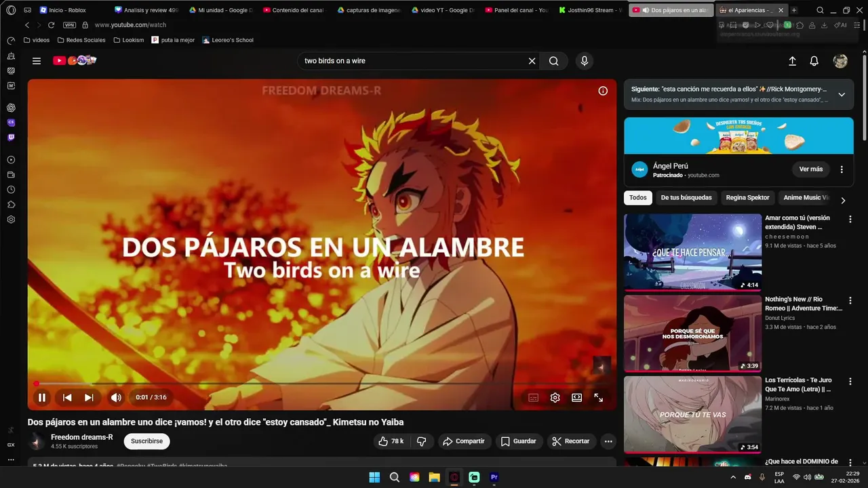Image resolution: width=868 pixels, height=488 pixels.
Task: Subscribe with Suscribirse button
Action: pos(146,441)
